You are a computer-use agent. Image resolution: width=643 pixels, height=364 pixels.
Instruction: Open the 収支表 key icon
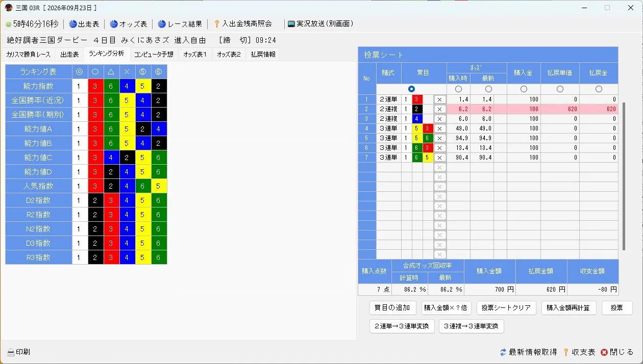pyautogui.click(x=579, y=352)
